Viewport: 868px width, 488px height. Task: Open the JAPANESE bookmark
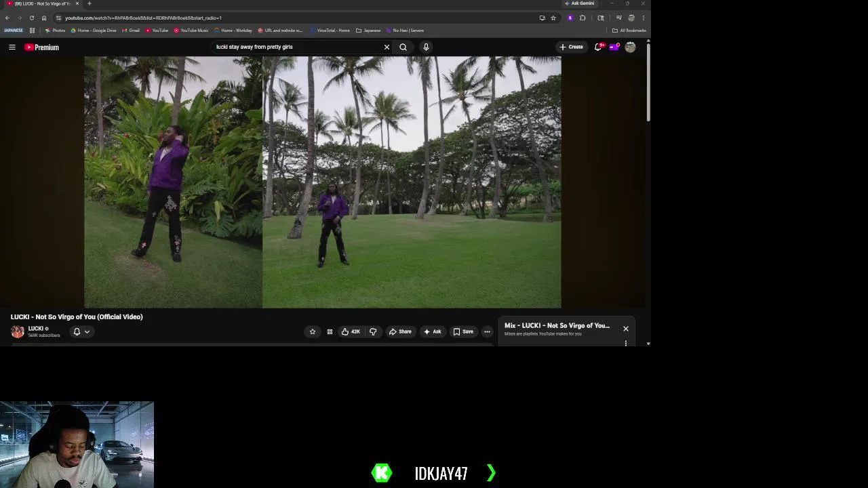tap(14, 30)
